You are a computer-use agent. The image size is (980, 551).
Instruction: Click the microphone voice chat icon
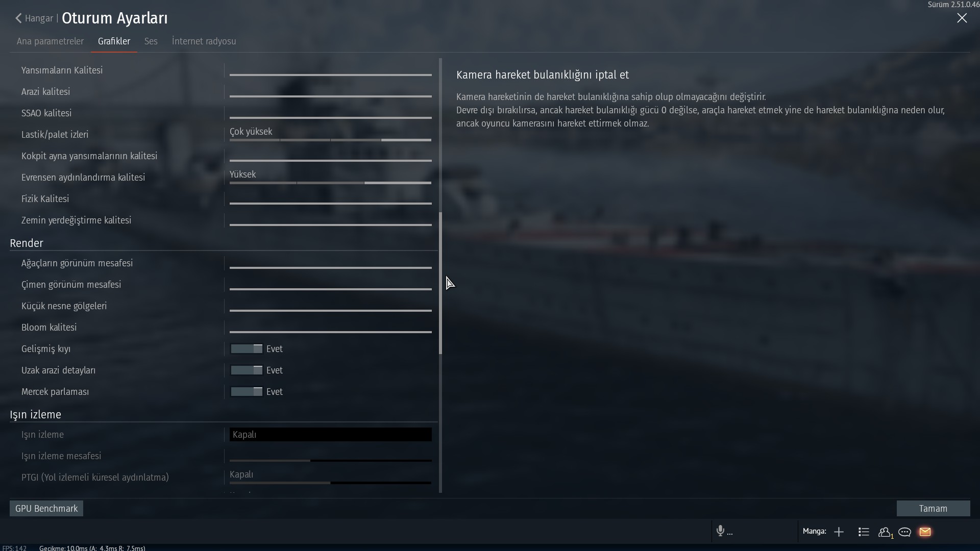[x=720, y=531]
